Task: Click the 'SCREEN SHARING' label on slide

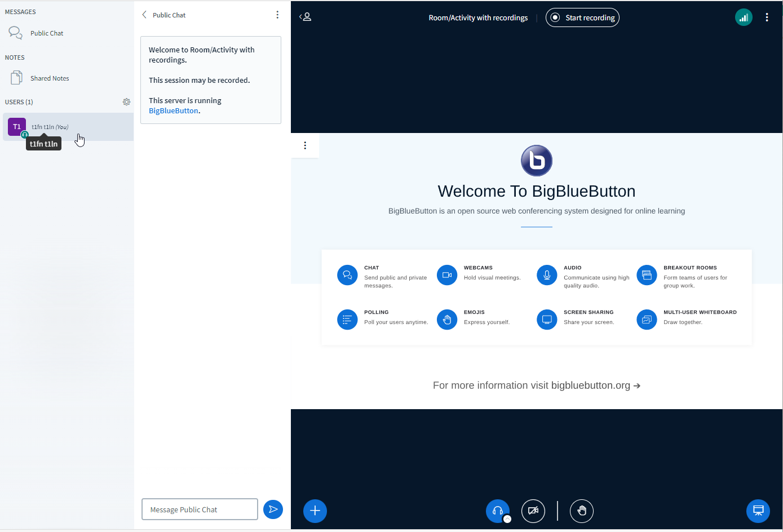Action: [x=589, y=312]
